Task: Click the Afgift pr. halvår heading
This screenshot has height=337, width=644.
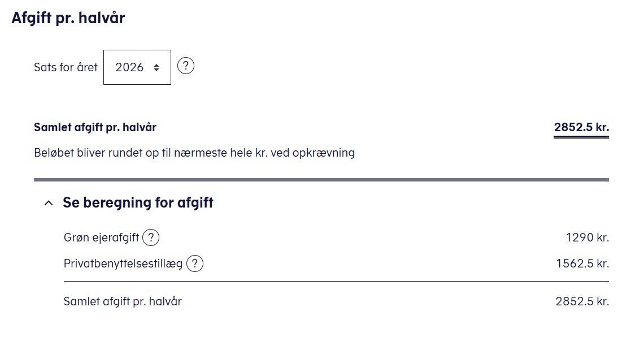Action: tap(68, 18)
